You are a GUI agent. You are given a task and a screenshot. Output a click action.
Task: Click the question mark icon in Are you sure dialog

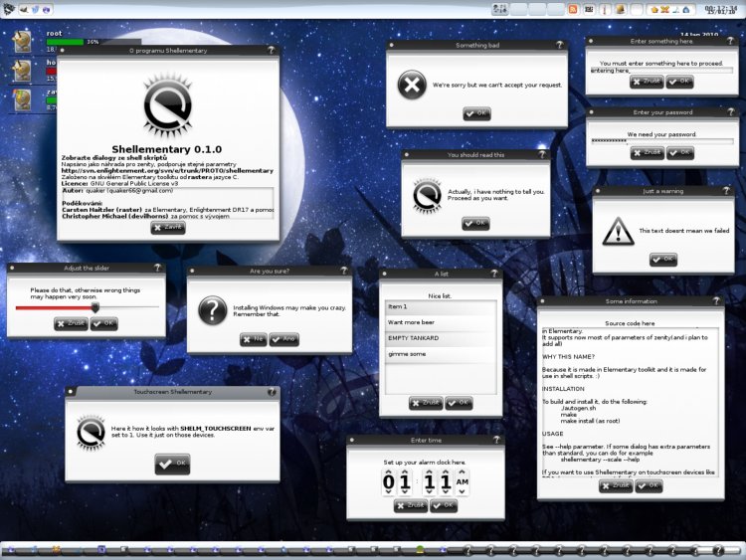point(212,310)
